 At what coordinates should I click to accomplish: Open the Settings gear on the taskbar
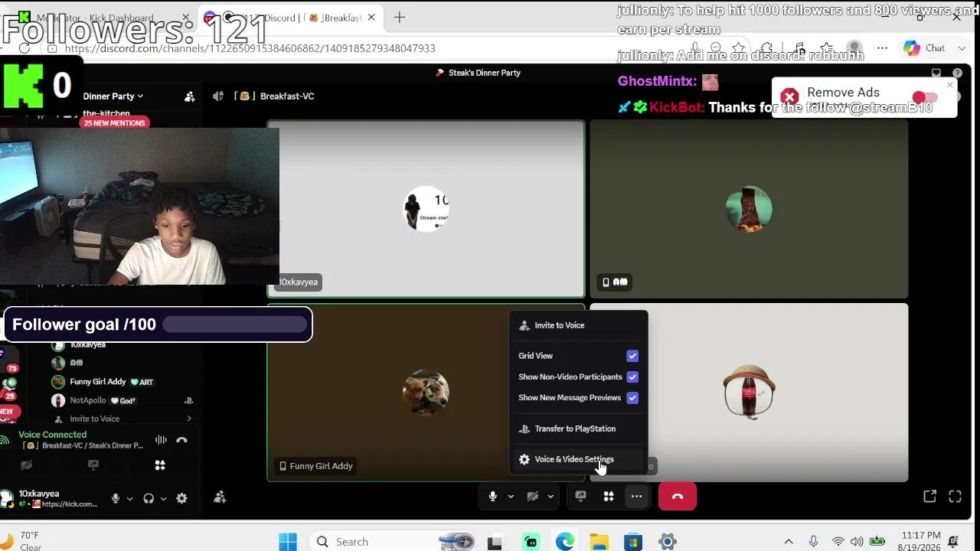point(668,542)
